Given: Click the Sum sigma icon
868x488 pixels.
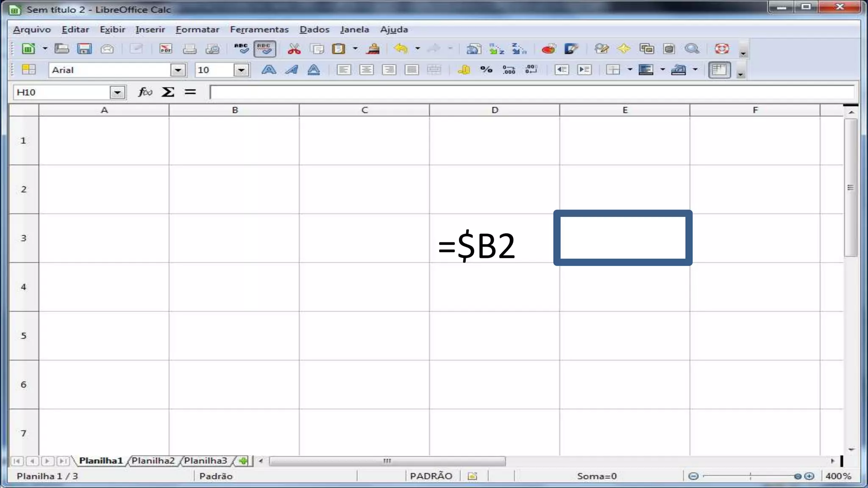Looking at the screenshot, I should click(x=168, y=92).
